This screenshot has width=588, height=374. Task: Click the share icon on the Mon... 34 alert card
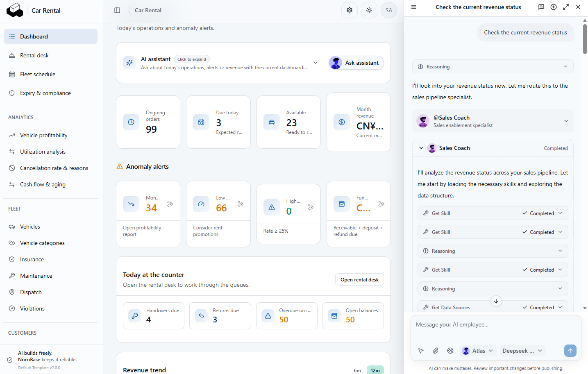pyautogui.click(x=170, y=204)
